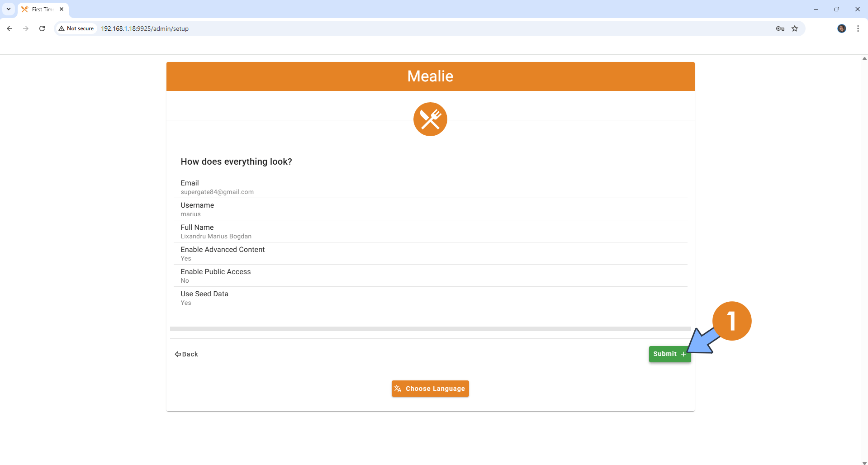Click the Enable Advanced Content label
The image size is (868, 465).
pos(223,249)
